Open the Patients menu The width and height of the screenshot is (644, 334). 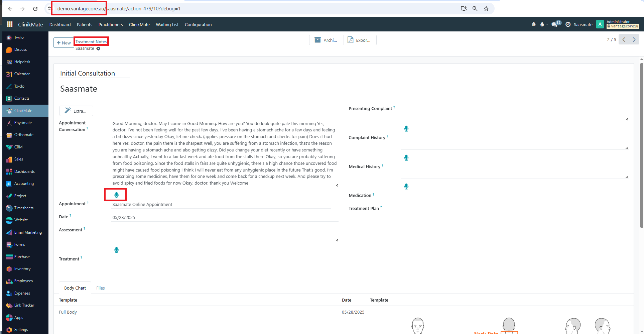point(84,24)
